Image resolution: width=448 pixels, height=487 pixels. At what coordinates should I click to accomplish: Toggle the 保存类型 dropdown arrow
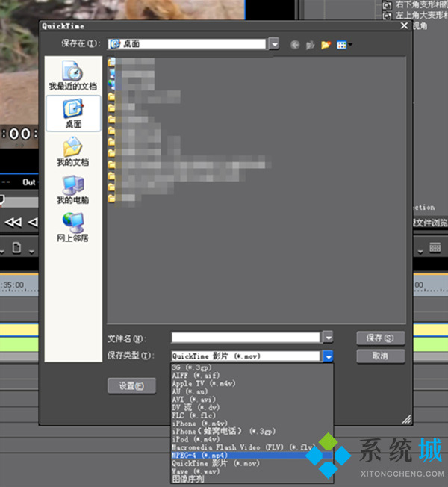click(328, 356)
